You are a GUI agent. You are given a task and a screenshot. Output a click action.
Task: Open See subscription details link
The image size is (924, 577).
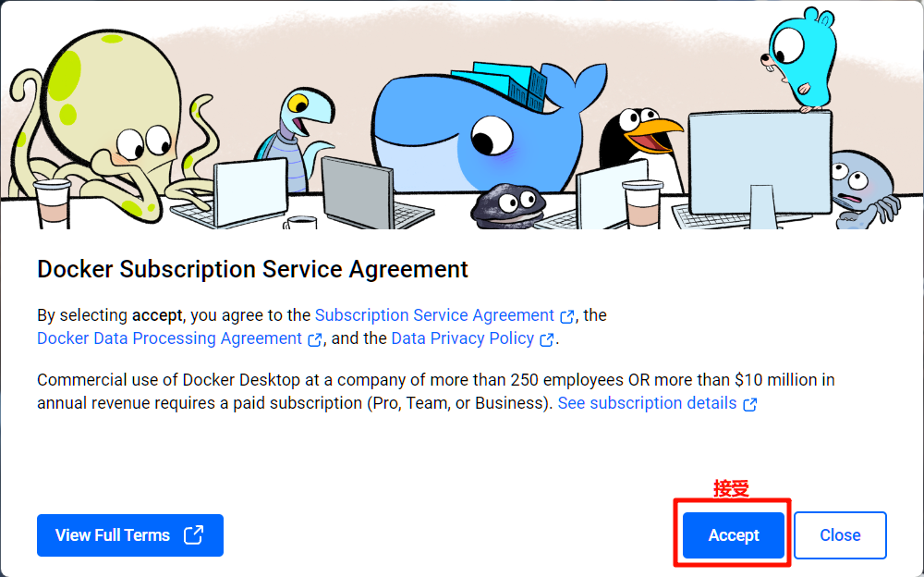click(647, 403)
